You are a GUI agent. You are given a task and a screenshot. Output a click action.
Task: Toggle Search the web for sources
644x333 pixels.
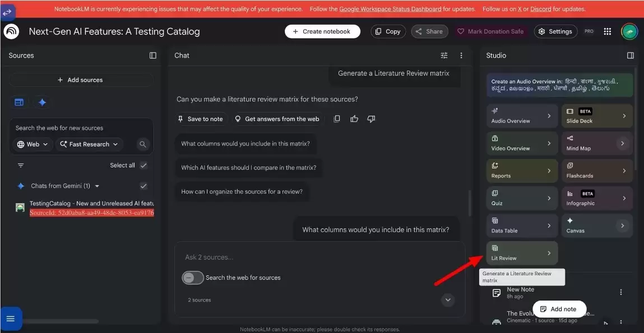pos(193,278)
